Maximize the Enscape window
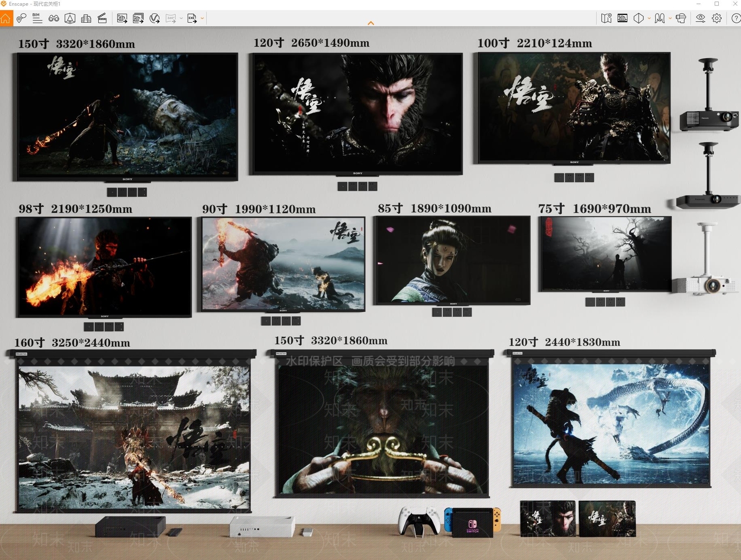Image resolution: width=741 pixels, height=560 pixels. 716,4
